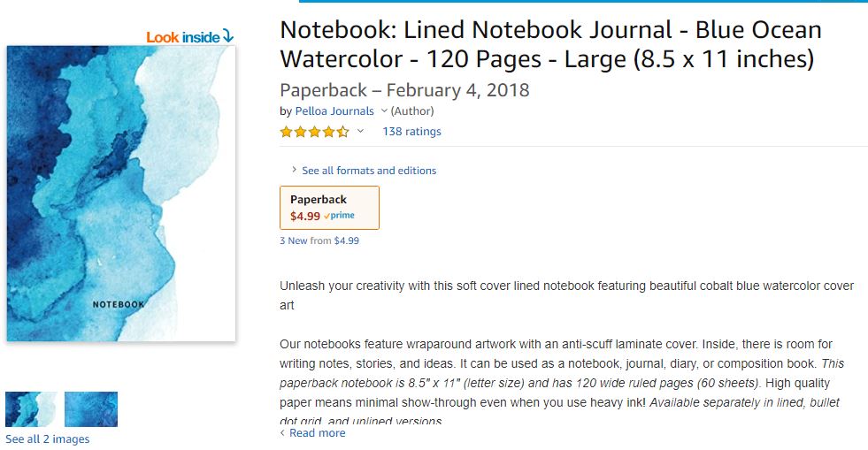Select the Paperback format option
868x450 pixels.
tap(329, 207)
